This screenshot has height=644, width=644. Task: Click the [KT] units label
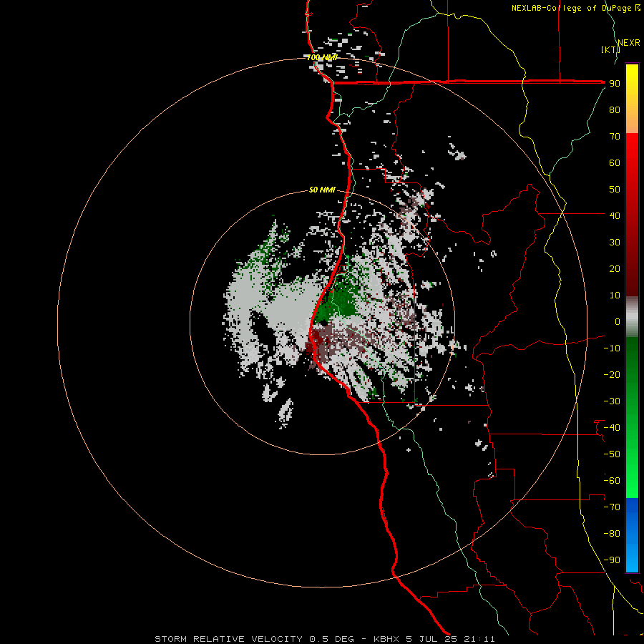[610, 49]
